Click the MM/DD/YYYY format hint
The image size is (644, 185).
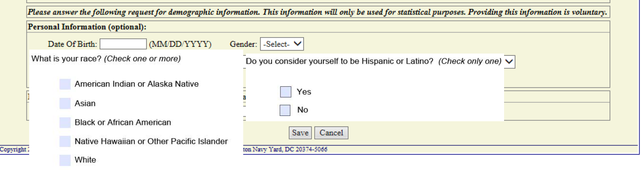tap(180, 44)
